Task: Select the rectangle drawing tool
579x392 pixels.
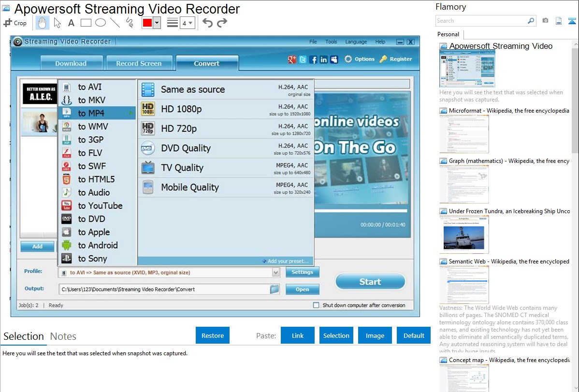Action: [x=86, y=23]
